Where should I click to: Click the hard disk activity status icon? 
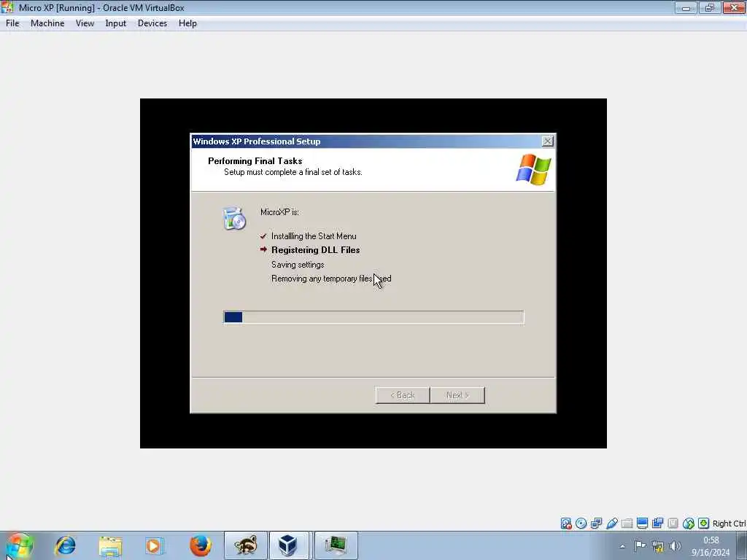pyautogui.click(x=565, y=524)
